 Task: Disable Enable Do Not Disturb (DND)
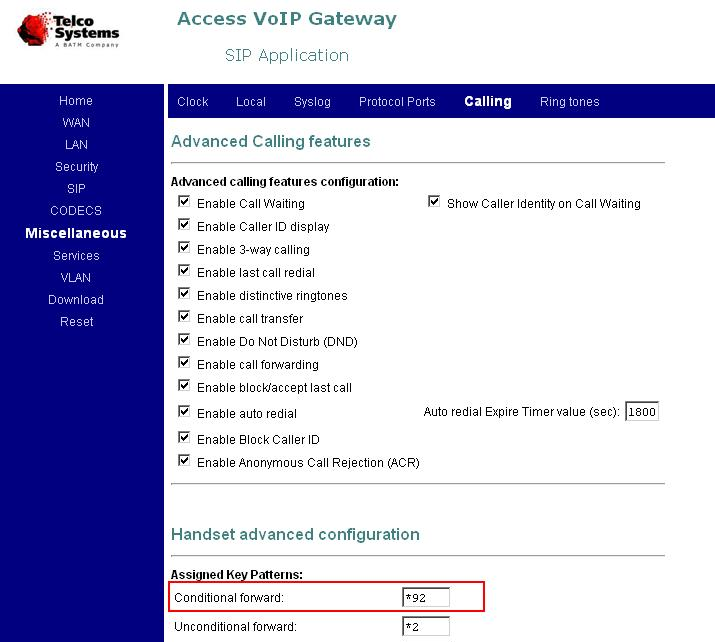[184, 340]
